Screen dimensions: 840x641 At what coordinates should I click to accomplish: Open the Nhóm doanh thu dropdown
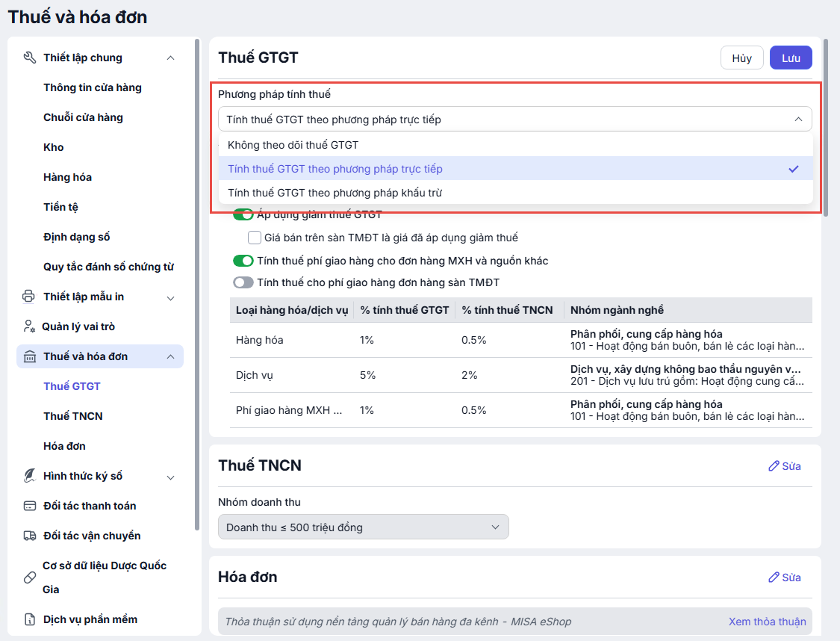(x=363, y=527)
